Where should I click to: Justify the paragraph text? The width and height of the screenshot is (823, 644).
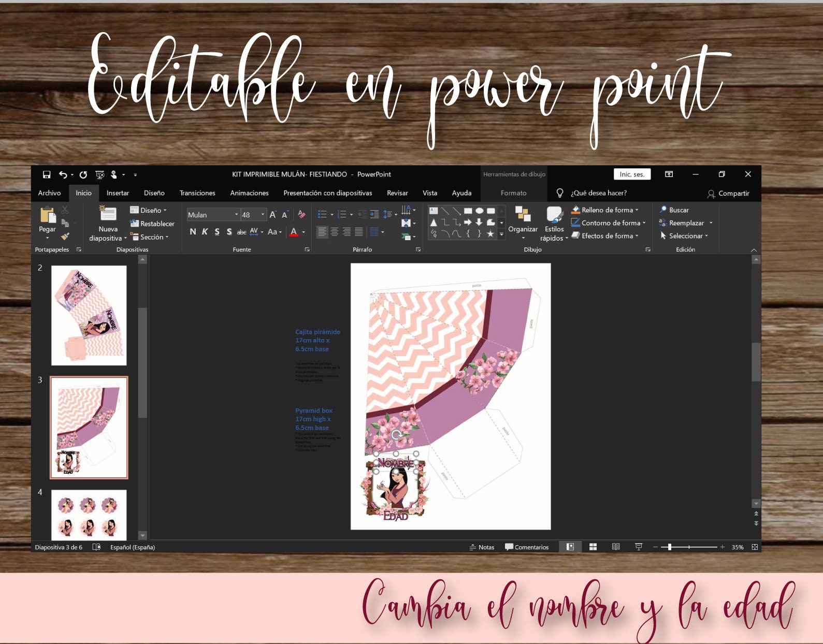359,232
